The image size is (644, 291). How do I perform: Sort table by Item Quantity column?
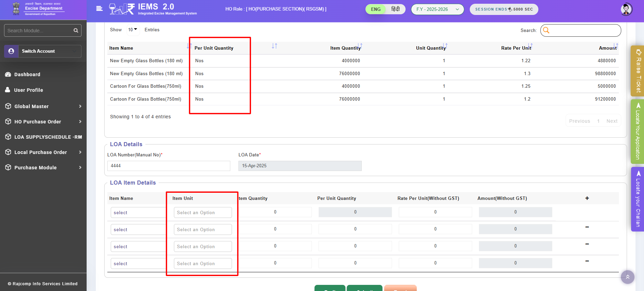tap(360, 46)
